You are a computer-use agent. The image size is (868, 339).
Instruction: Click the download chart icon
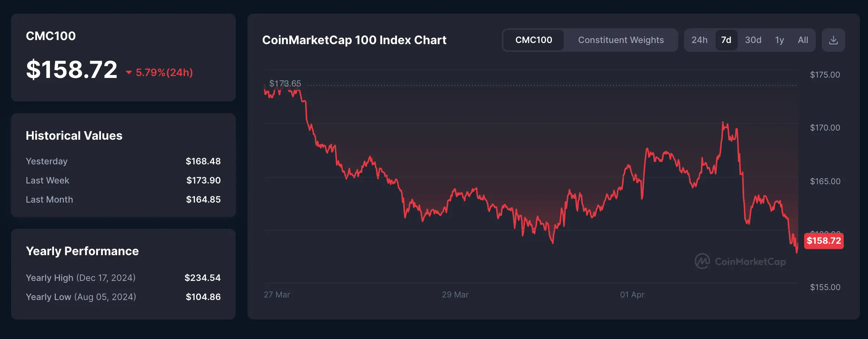click(x=833, y=40)
